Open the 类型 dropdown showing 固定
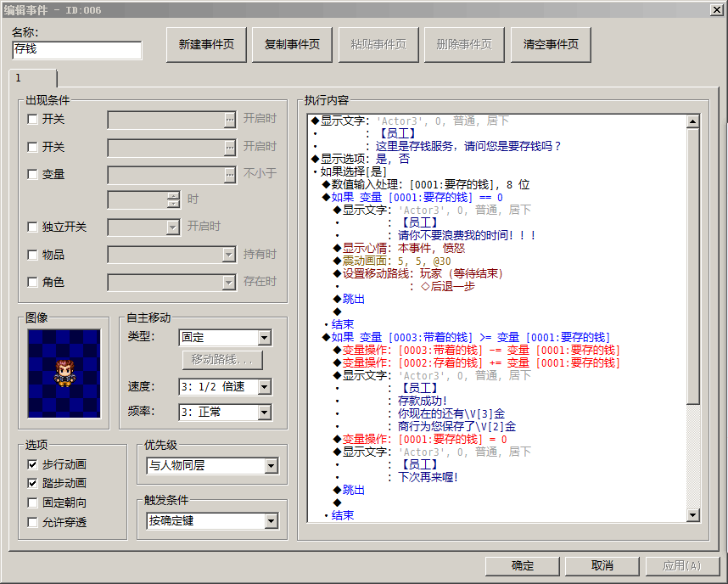Image resolution: width=728 pixels, height=584 pixels. pos(225,337)
